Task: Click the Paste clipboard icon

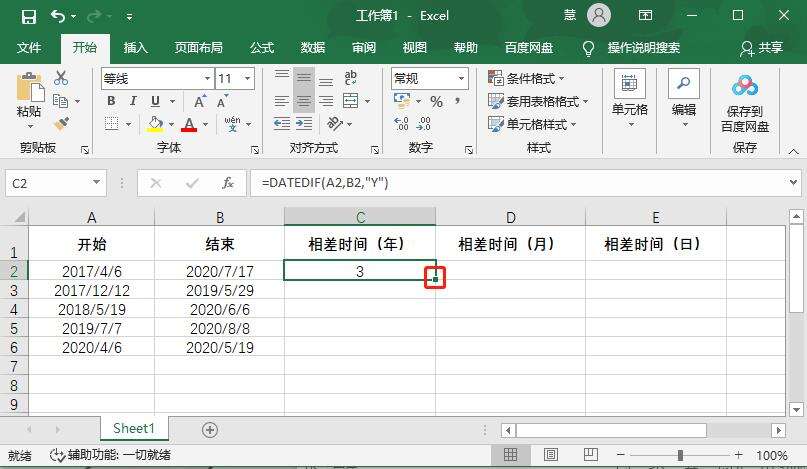Action: click(30, 86)
